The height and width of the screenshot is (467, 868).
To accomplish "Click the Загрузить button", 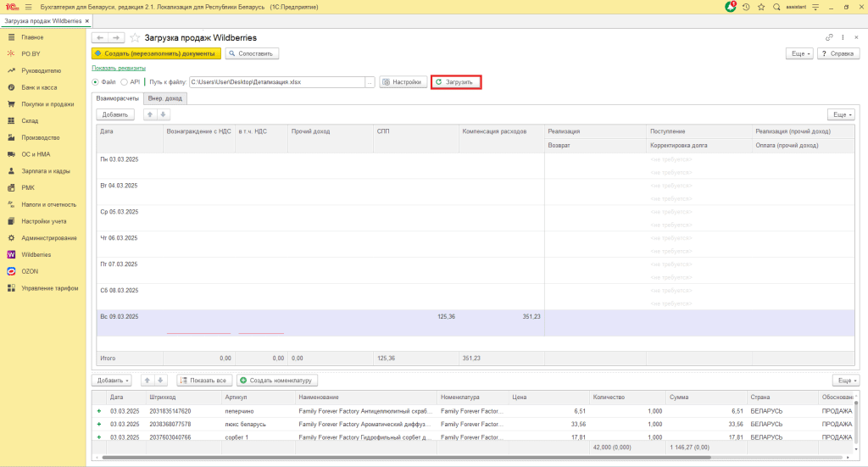I will pyautogui.click(x=456, y=82).
